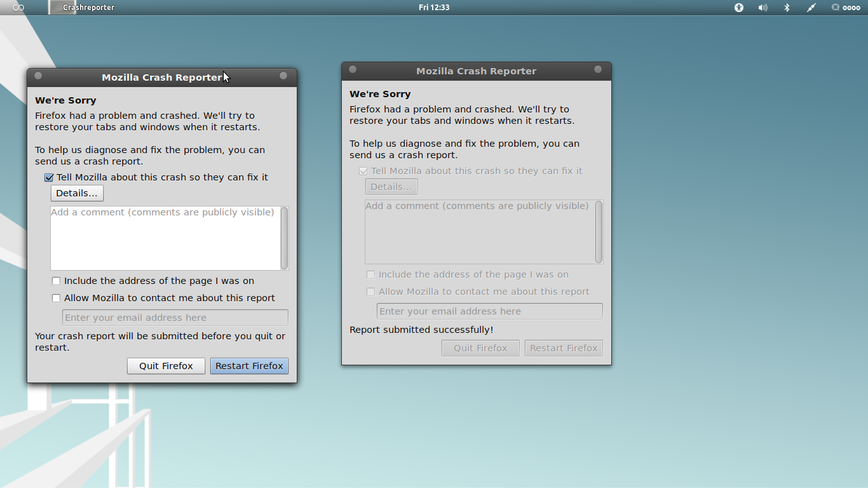Click Restart Firefox in the active dialog
Screen dimensions: 868x488
click(x=249, y=366)
